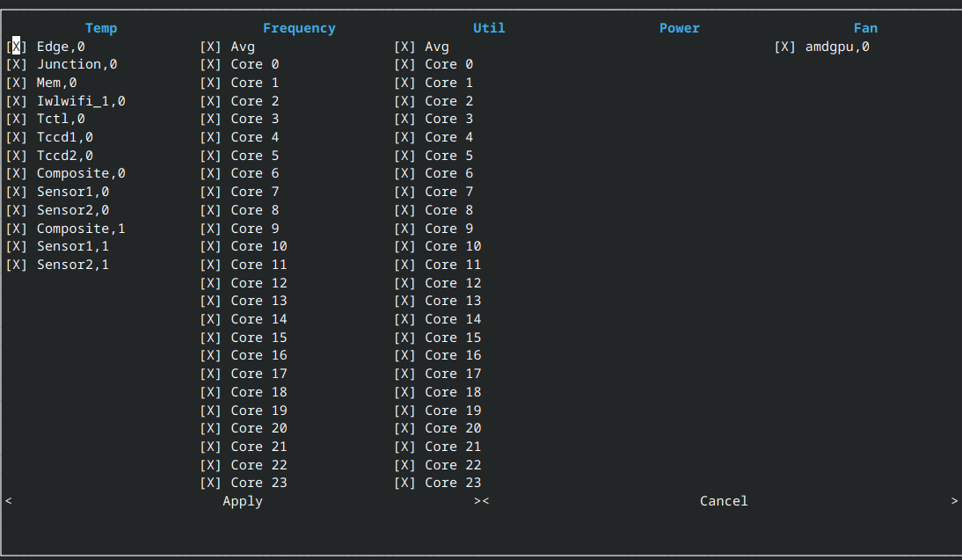962x560 pixels.
Task: Uncheck Frequency Core 5
Action: [210, 156]
